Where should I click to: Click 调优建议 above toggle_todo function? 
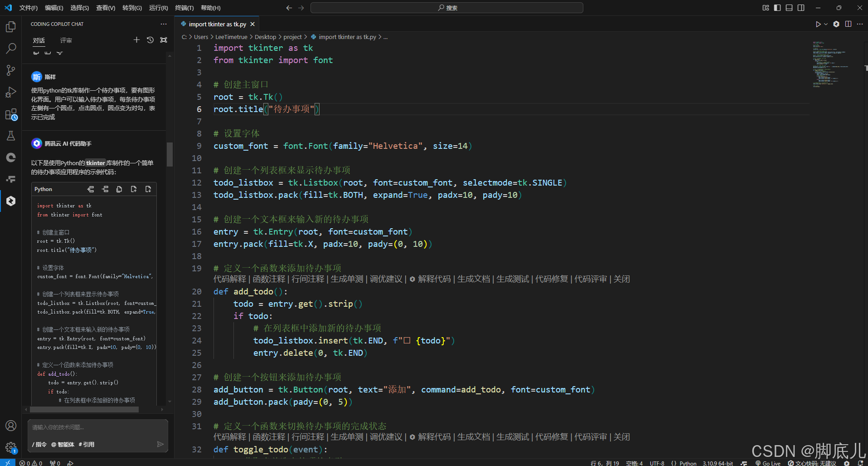[386, 437]
